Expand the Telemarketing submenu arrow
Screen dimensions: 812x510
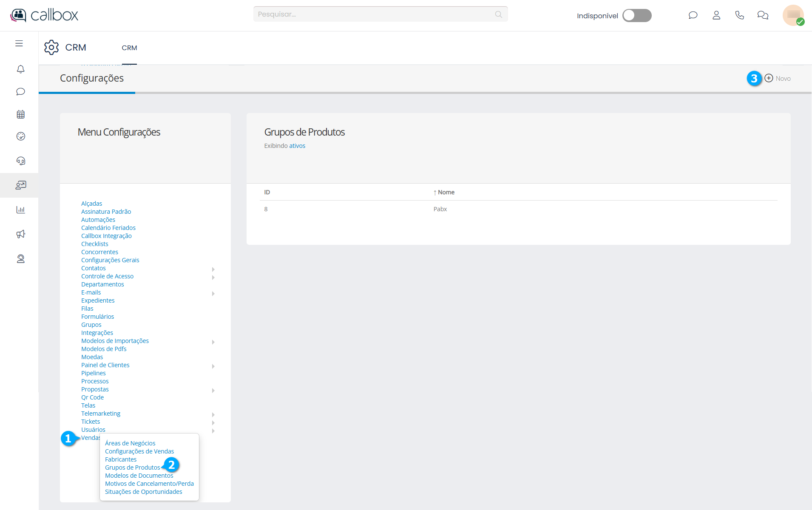(213, 414)
